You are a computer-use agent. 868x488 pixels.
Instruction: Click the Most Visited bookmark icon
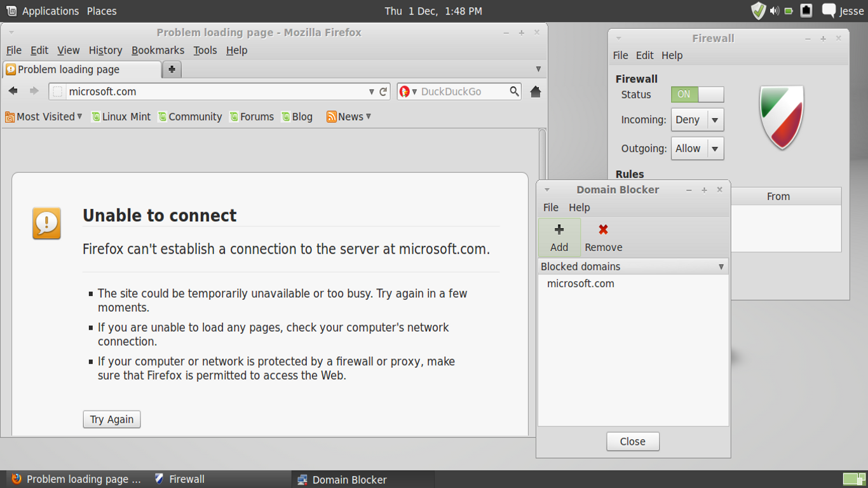click(10, 117)
